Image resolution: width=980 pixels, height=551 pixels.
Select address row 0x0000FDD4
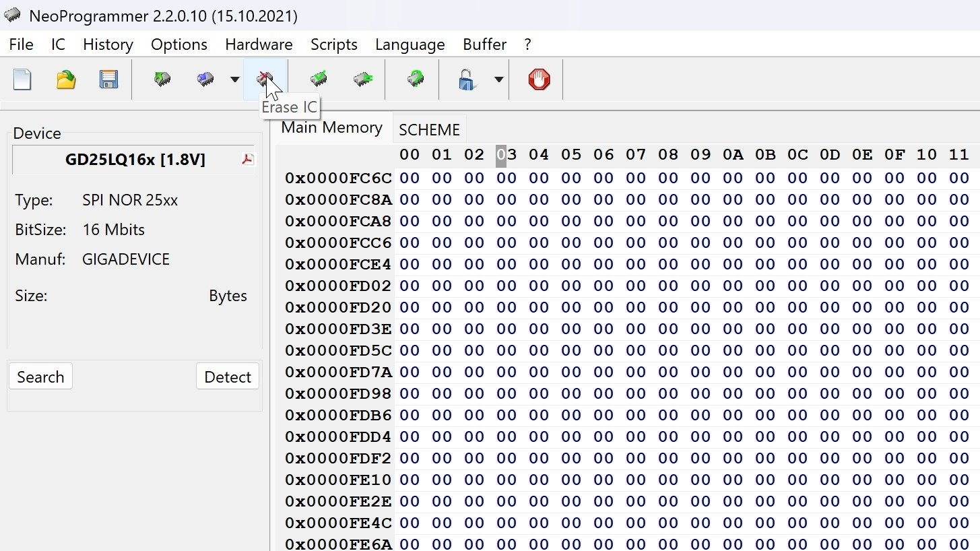click(x=338, y=437)
